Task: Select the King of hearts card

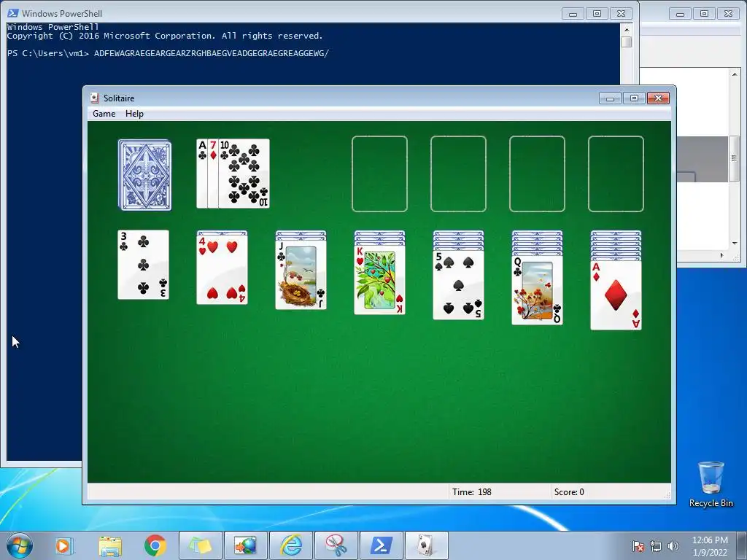Action: coord(379,280)
